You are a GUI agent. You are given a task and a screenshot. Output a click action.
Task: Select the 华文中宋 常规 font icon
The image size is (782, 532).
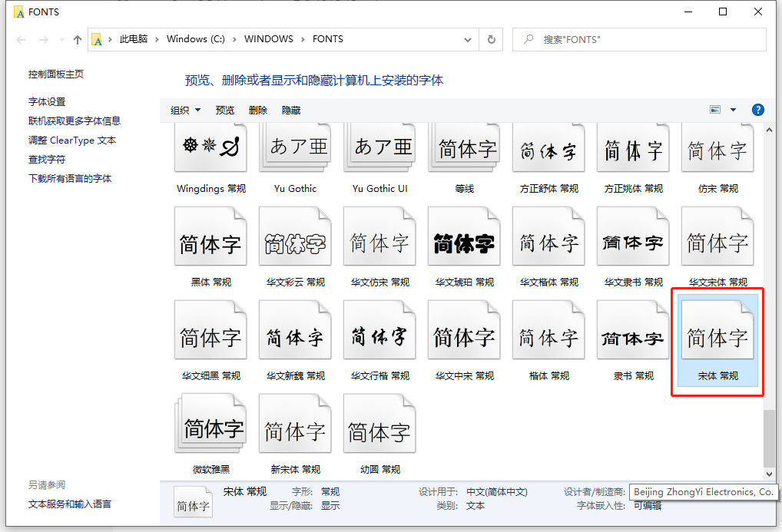[x=464, y=329]
